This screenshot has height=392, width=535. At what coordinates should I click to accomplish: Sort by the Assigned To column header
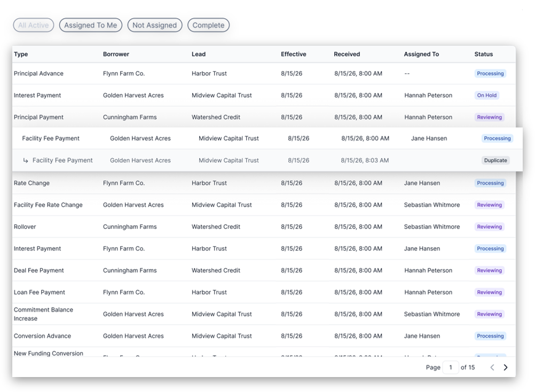coord(421,54)
